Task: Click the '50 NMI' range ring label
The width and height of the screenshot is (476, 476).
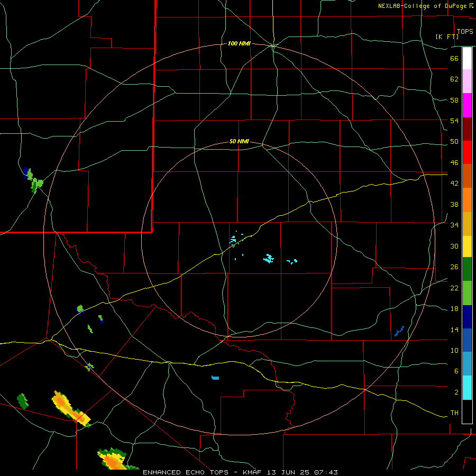Action: click(239, 141)
